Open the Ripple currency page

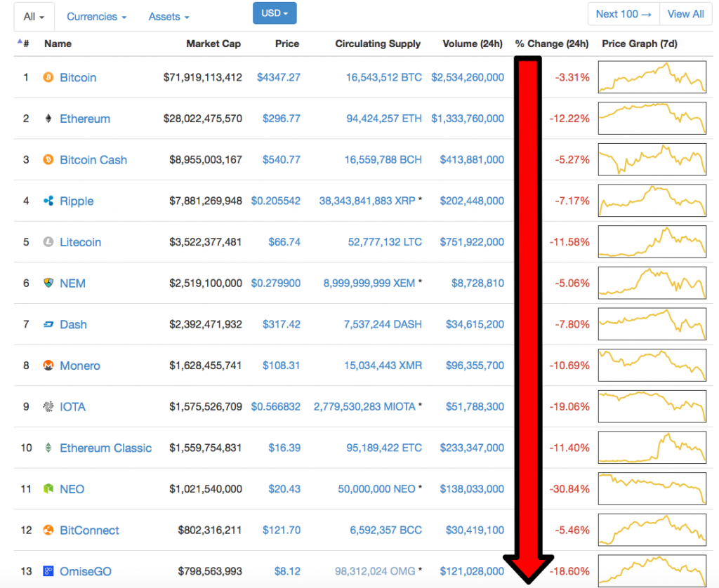[77, 201]
